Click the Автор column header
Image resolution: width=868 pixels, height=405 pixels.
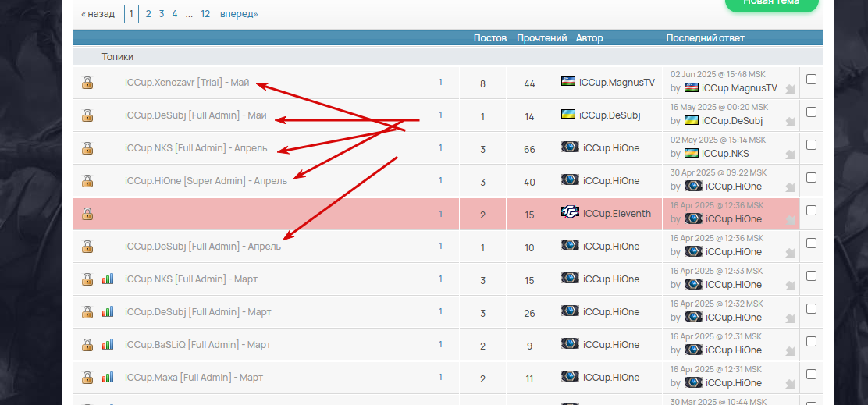589,38
